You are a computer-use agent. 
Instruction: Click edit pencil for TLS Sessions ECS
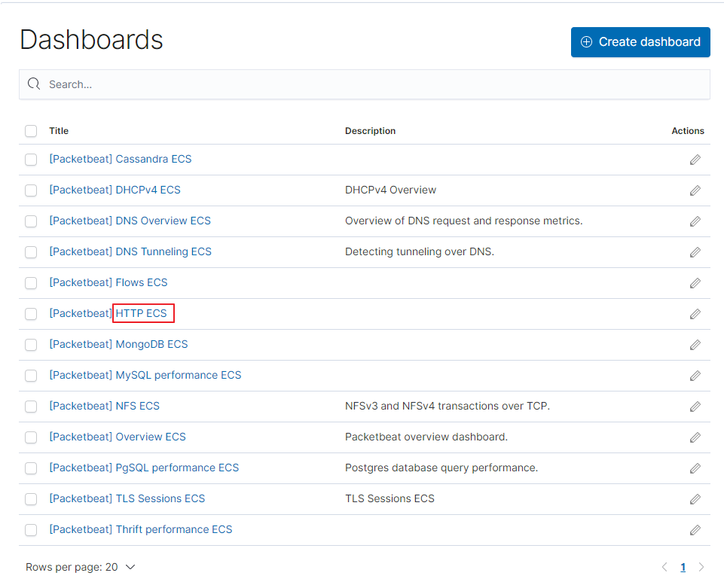pyautogui.click(x=695, y=499)
